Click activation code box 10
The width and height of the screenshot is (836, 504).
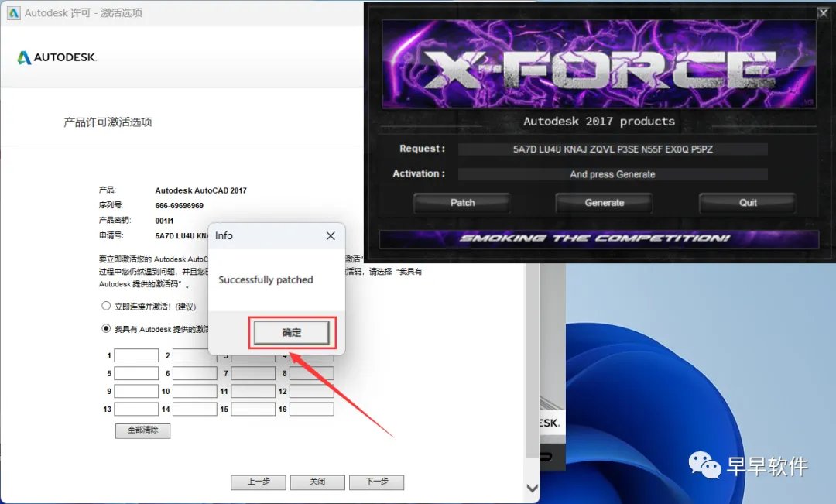point(195,391)
